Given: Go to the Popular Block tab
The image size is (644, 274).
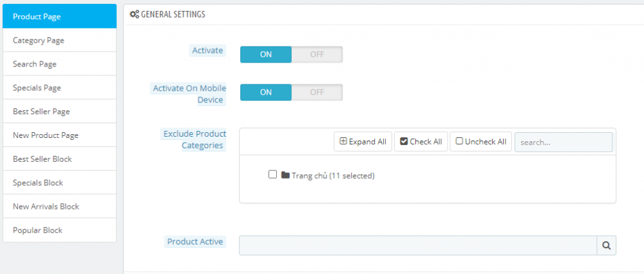Looking at the screenshot, I should pos(59,230).
